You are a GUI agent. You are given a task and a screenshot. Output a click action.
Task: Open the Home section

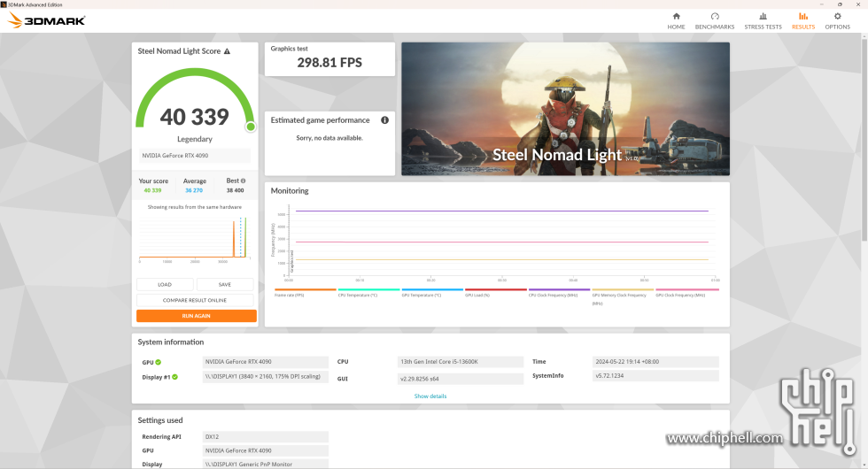click(x=676, y=21)
